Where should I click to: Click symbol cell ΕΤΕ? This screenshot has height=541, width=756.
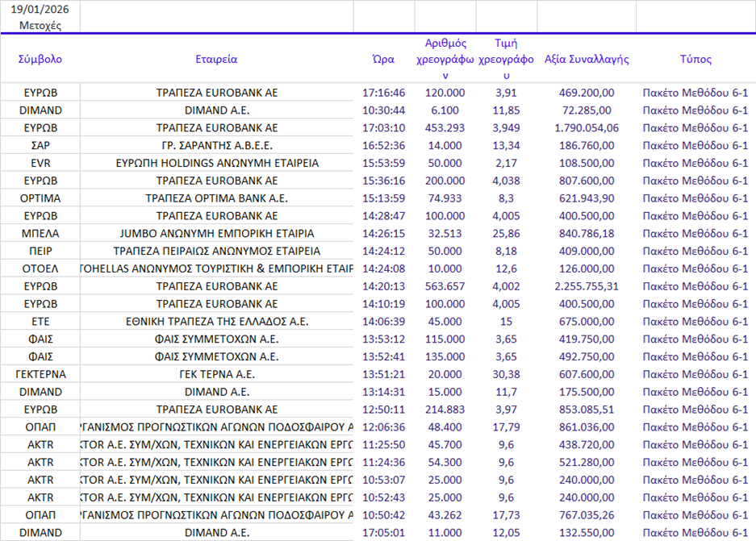[40, 322]
